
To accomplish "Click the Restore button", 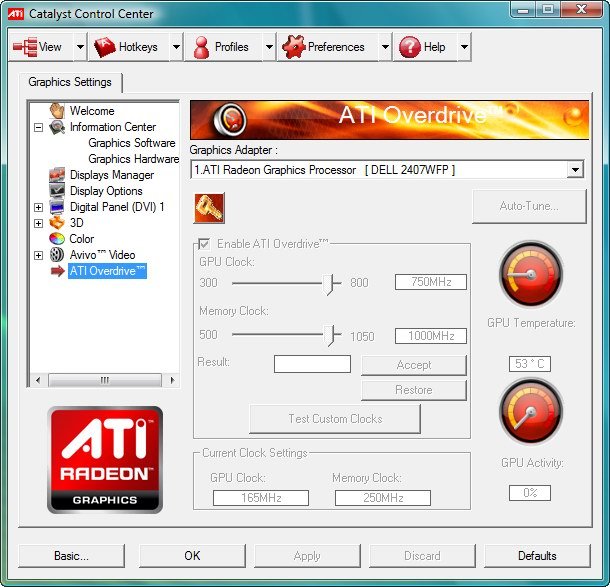I will (x=414, y=390).
